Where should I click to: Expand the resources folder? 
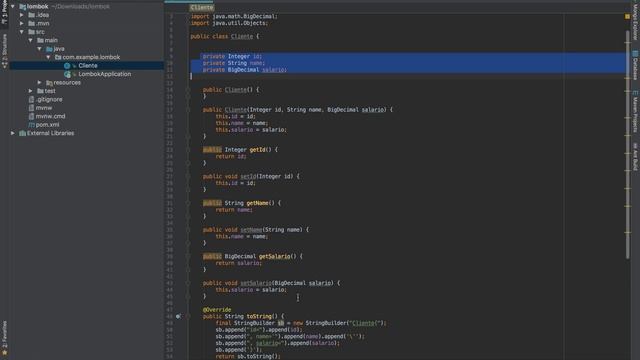coord(40,82)
